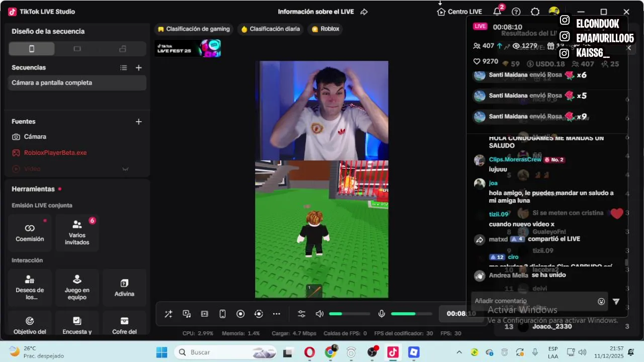The height and width of the screenshot is (362, 644).
Task: Open the weather widget 26°C
Action: (x=37, y=352)
